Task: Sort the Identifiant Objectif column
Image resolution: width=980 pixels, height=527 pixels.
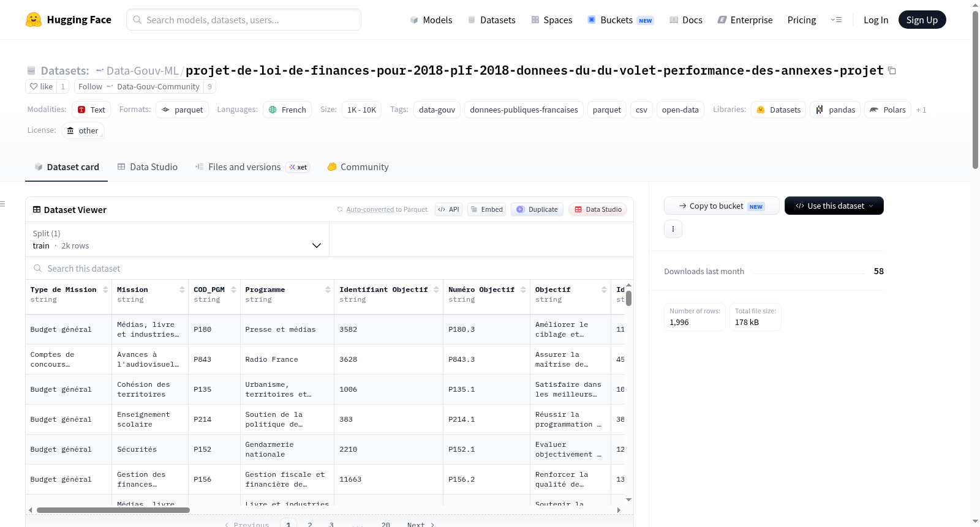Action: [x=436, y=290]
